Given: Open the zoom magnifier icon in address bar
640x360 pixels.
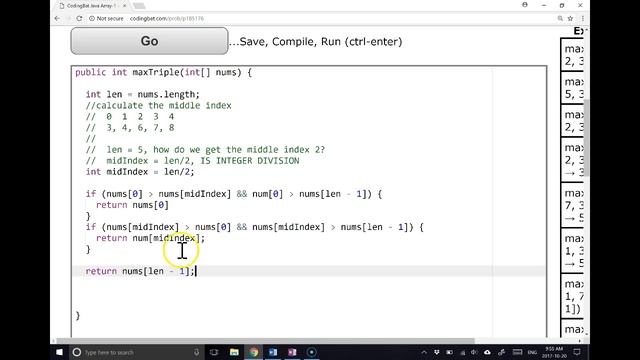Looking at the screenshot, I should point(560,18).
